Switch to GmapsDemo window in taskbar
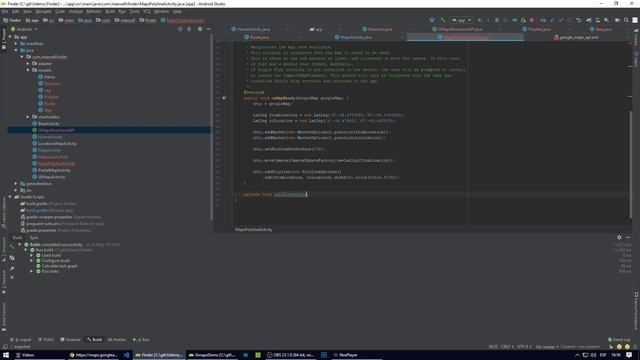The height and width of the screenshot is (360, 640). pyautogui.click(x=212, y=355)
